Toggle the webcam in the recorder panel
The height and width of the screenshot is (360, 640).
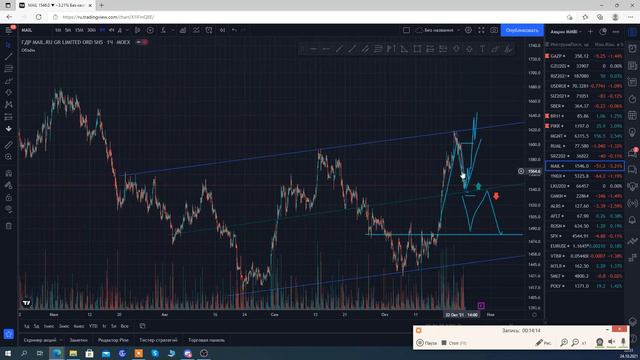pos(599,342)
